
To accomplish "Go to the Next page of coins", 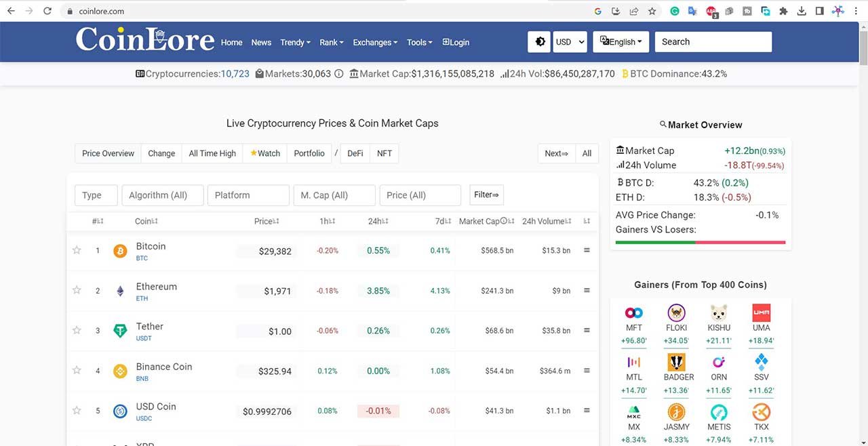I will pyautogui.click(x=557, y=153).
